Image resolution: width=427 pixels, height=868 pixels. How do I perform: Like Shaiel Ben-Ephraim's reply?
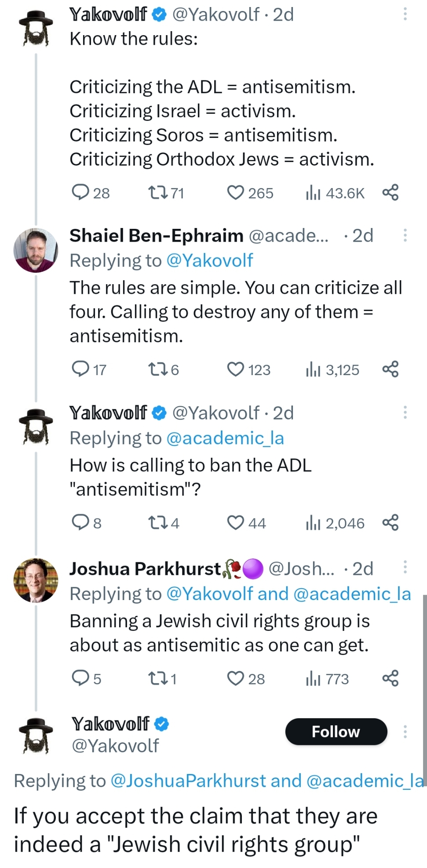click(236, 369)
